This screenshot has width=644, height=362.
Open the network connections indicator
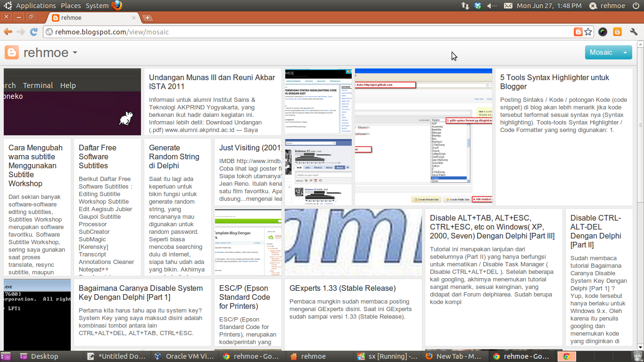tap(465, 6)
